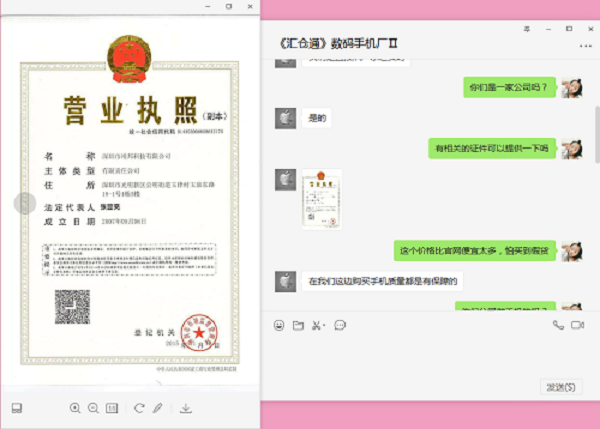
Task: Download the business license image
Action: click(186, 407)
